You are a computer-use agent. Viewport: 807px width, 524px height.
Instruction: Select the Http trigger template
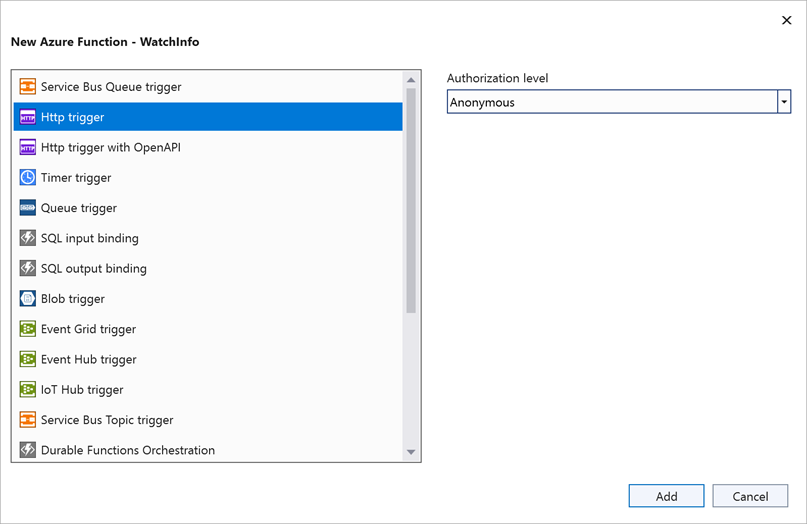pyautogui.click(x=73, y=117)
